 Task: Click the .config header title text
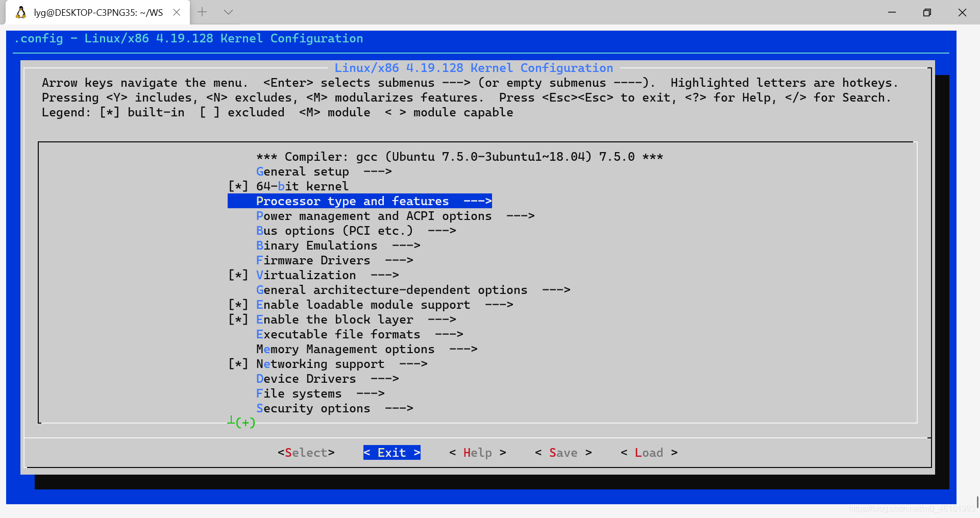click(x=188, y=38)
